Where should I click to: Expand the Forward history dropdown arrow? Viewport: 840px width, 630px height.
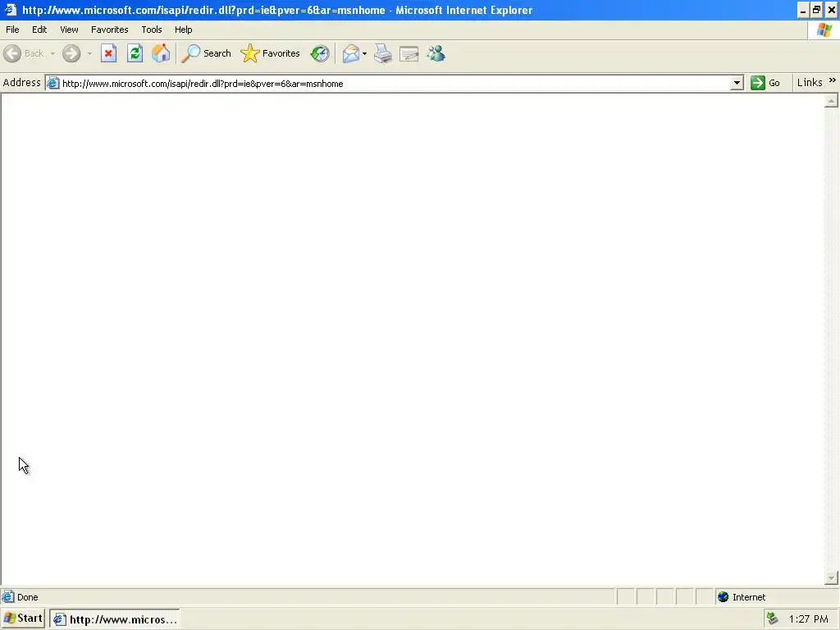[x=89, y=53]
